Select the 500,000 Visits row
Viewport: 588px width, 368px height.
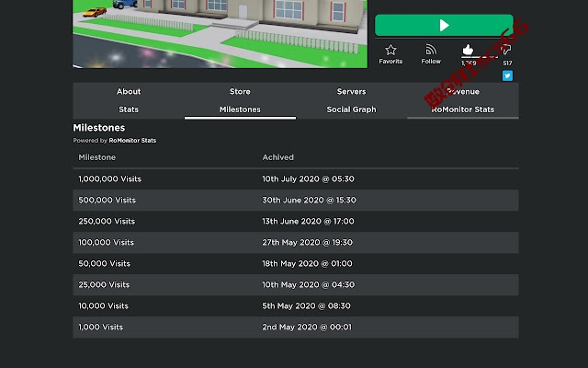(x=296, y=201)
